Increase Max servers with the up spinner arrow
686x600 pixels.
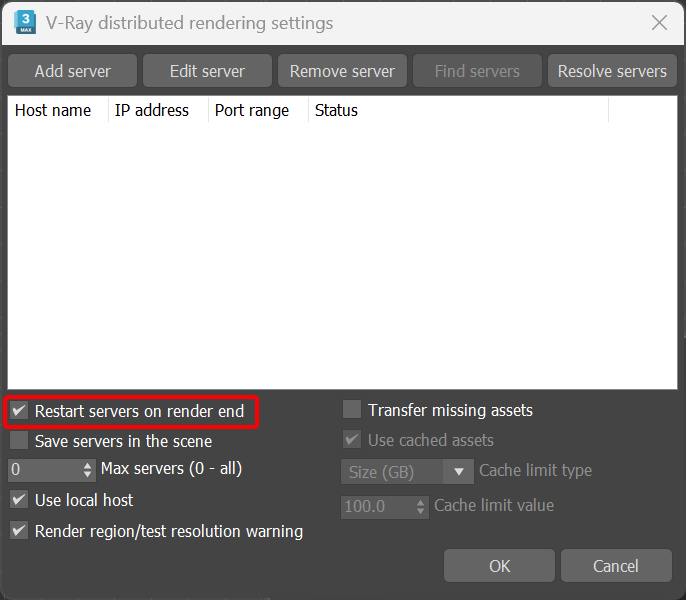[88, 465]
